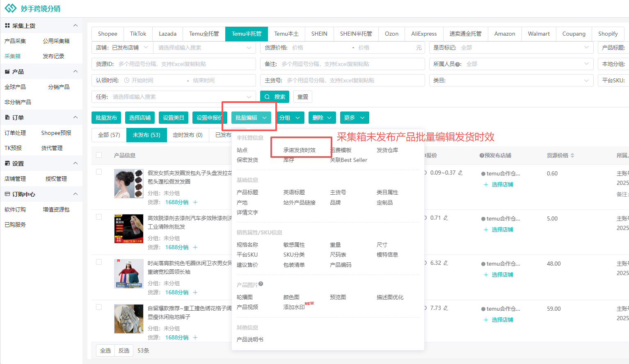
Task: Check the first product row checkbox
Action: point(99,172)
